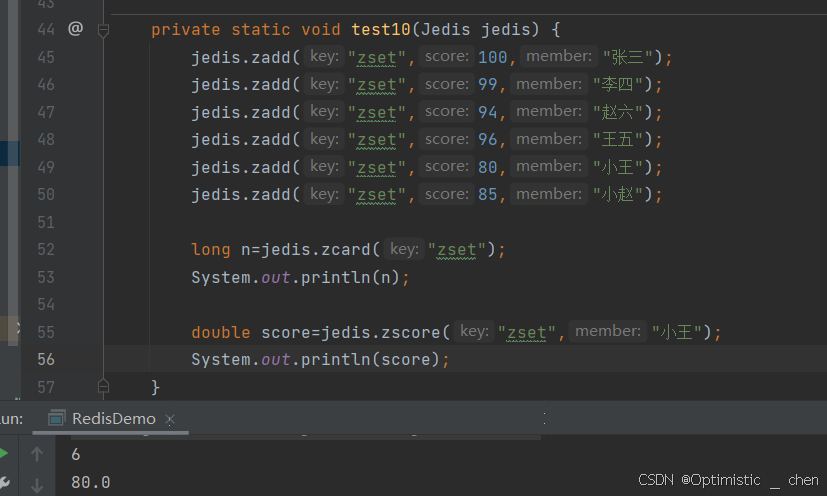The image size is (827, 496).
Task: Click the score value 100 on line 45
Action: (493, 57)
